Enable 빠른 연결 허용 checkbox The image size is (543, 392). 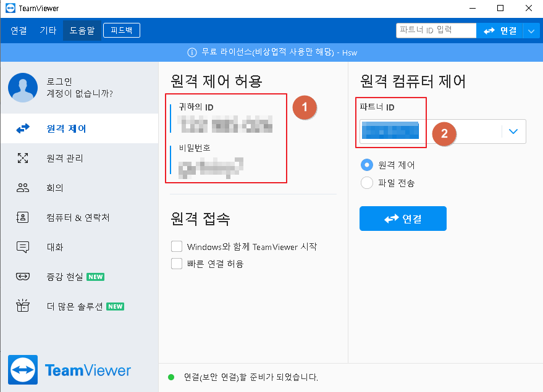click(177, 264)
